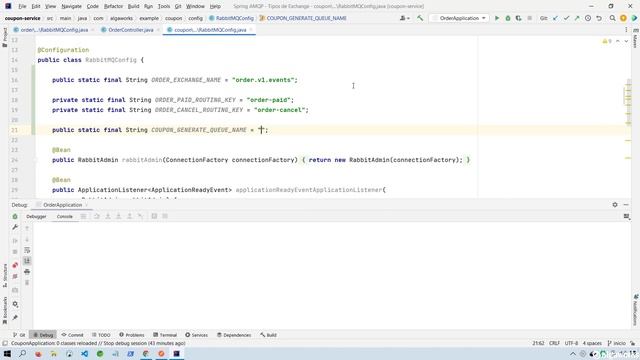
Task: Click the editor error stripe scrollbar
Action: point(628,118)
